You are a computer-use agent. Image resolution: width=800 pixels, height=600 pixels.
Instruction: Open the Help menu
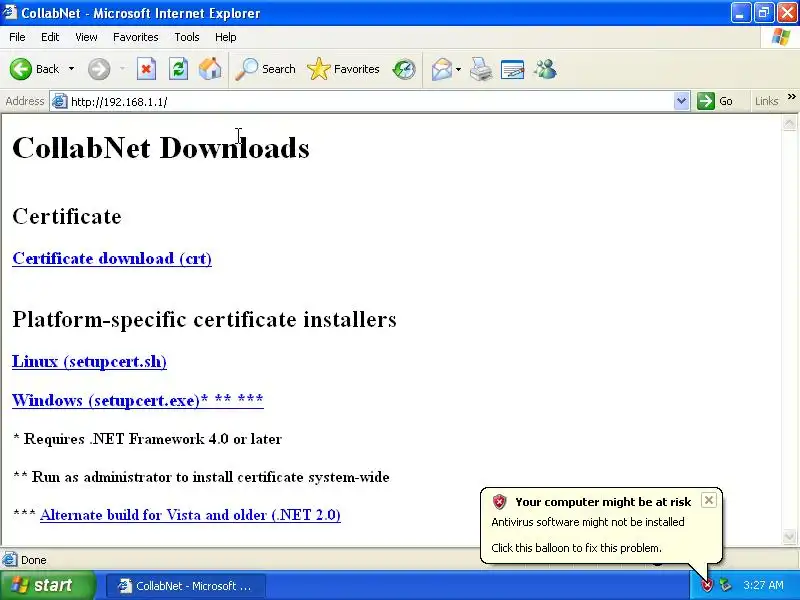(x=226, y=37)
